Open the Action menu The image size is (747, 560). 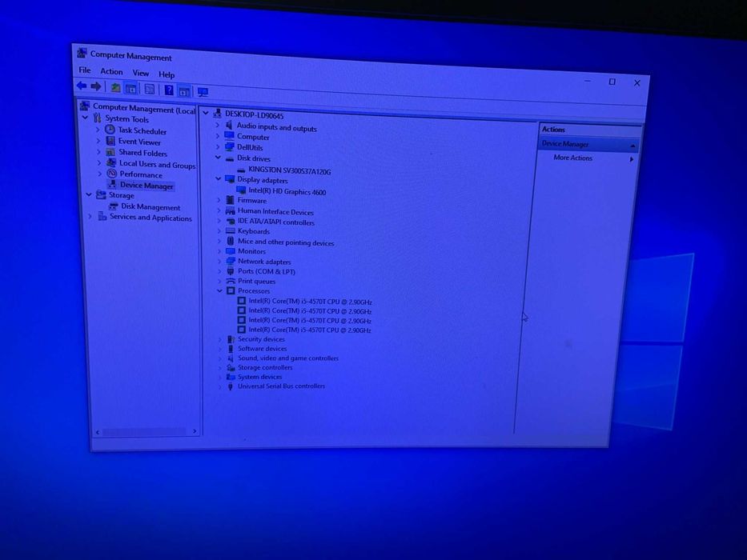(x=111, y=71)
